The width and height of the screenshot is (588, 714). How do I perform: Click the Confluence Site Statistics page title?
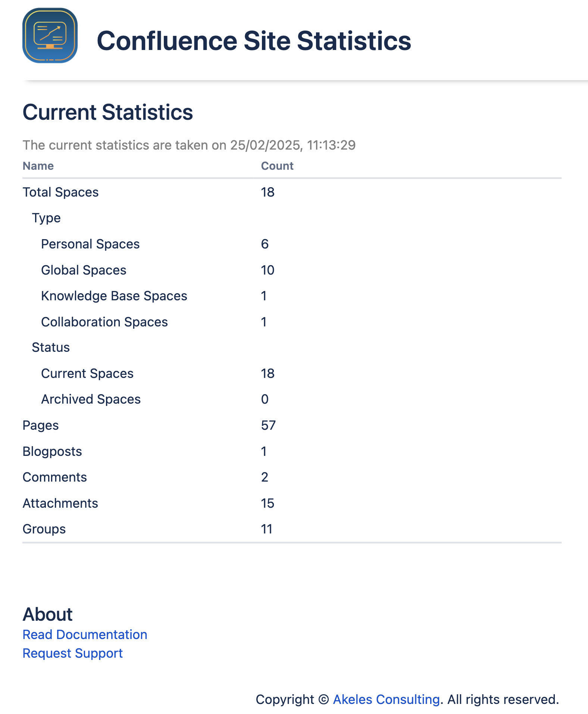pyautogui.click(x=254, y=41)
